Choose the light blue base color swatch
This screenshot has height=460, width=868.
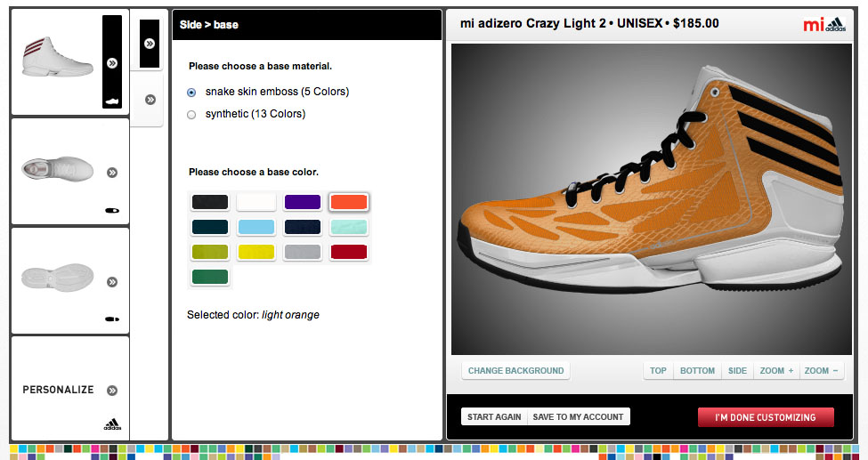pos(256,227)
